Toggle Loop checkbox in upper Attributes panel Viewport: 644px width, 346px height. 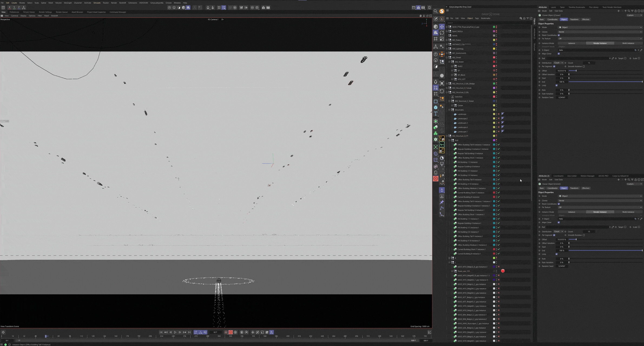pyautogui.click(x=557, y=85)
